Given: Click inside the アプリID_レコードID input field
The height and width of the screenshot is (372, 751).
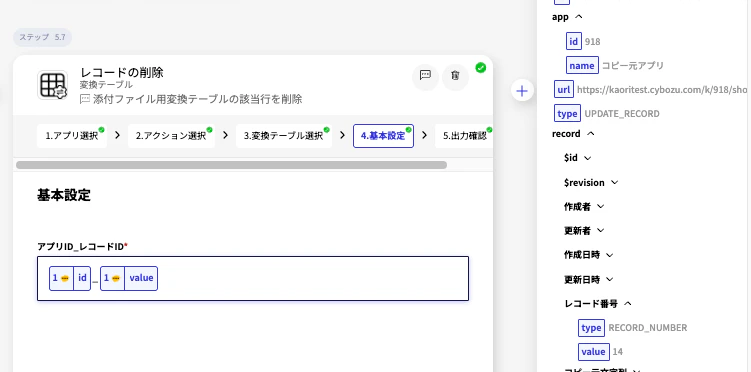Looking at the screenshot, I should pos(253,279).
